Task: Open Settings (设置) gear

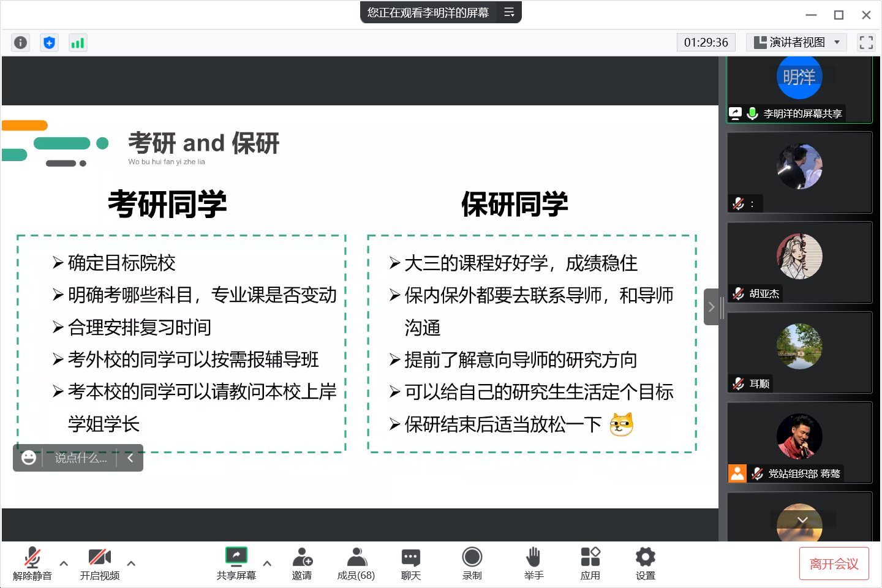Action: tap(646, 563)
